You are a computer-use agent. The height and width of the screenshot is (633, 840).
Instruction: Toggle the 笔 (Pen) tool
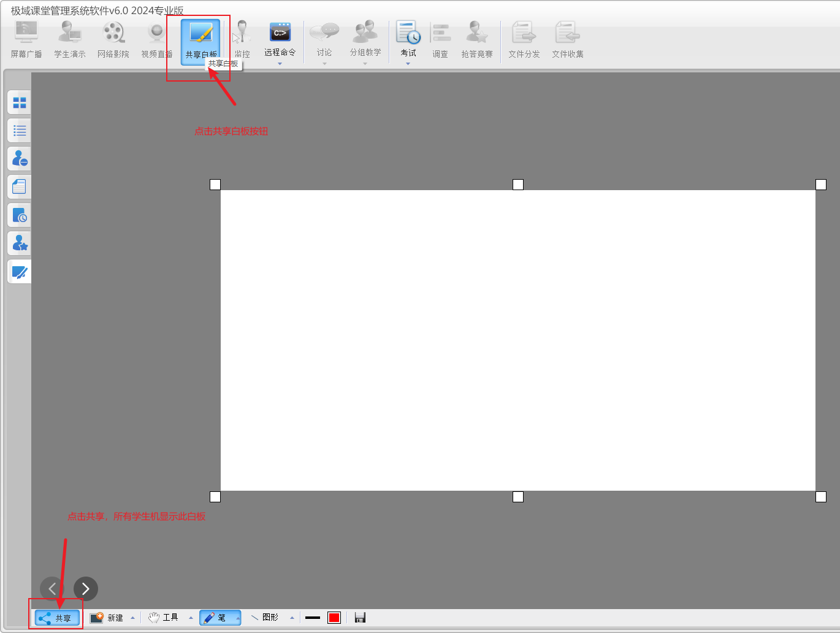tap(216, 618)
